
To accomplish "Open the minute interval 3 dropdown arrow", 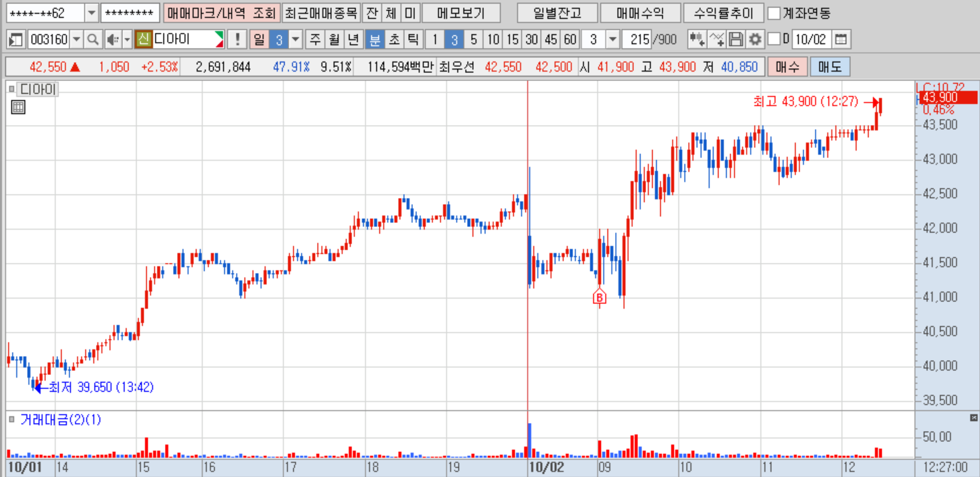I will 613,39.
